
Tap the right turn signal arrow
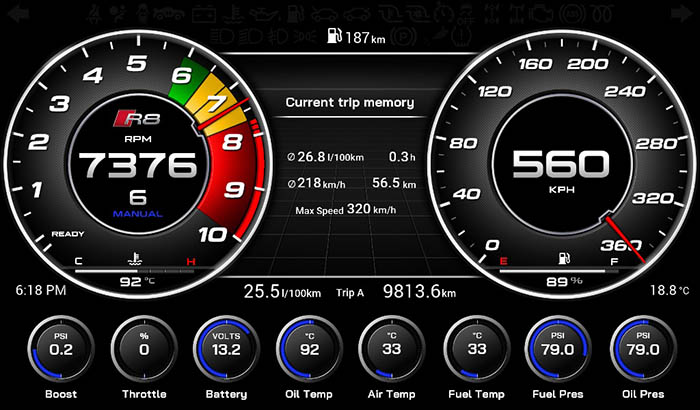[x=682, y=14]
